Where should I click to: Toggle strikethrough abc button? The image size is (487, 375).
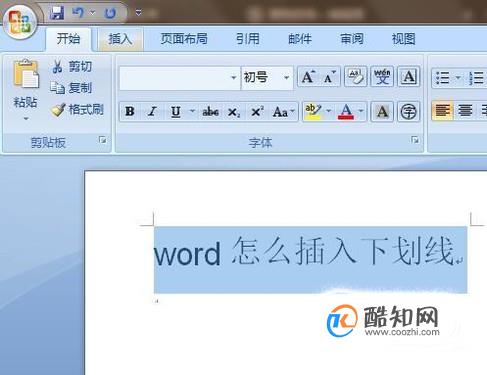pyautogui.click(x=211, y=112)
